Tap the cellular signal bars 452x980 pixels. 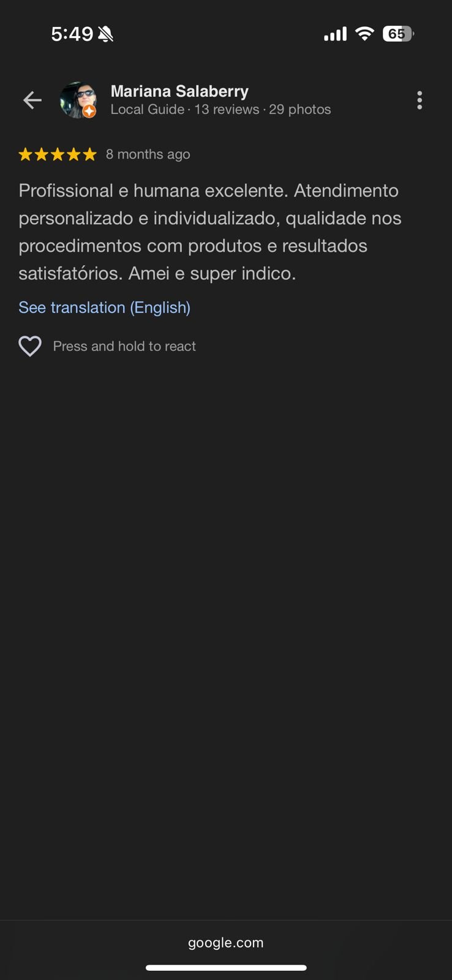pos(335,34)
